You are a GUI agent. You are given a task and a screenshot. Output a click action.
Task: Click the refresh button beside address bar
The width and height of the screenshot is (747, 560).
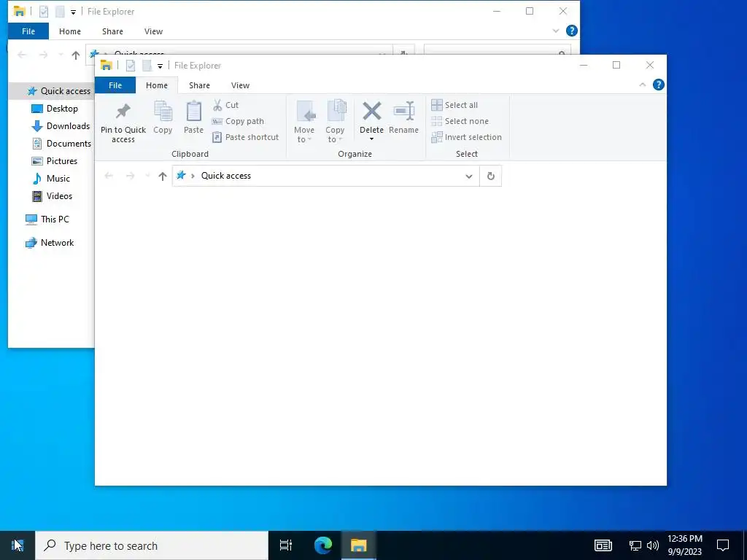tap(491, 176)
